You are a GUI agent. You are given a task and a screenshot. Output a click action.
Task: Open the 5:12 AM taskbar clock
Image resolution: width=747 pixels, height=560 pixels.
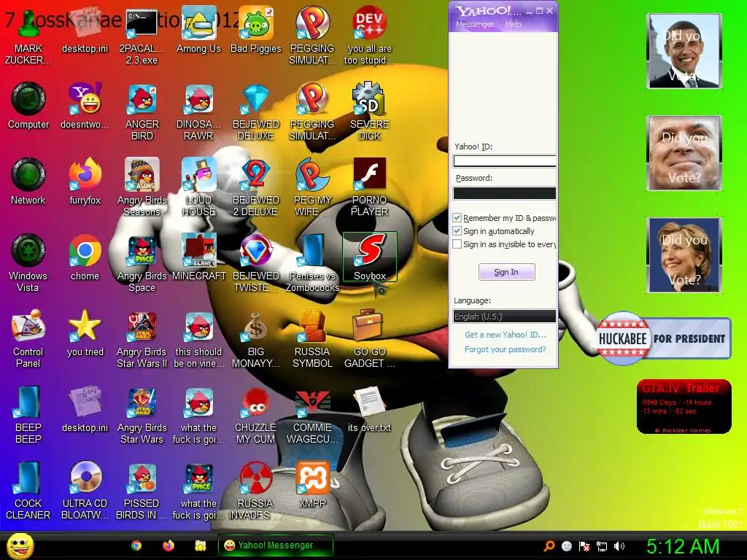[683, 546]
